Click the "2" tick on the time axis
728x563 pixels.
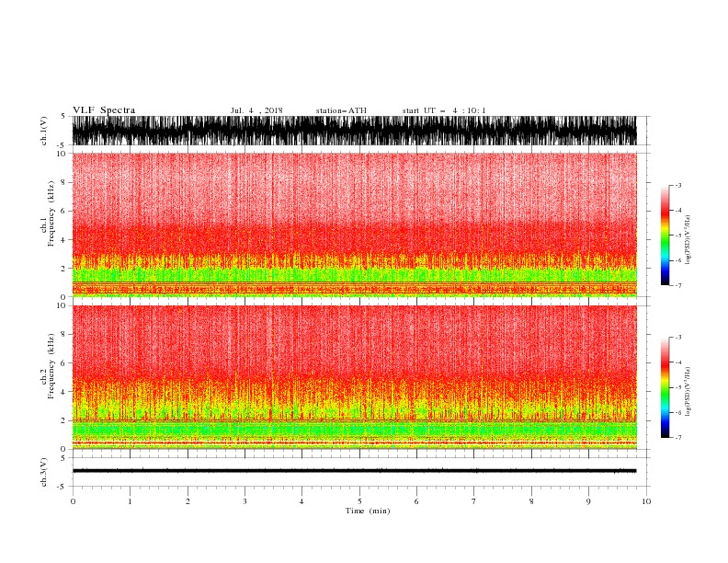tap(188, 501)
